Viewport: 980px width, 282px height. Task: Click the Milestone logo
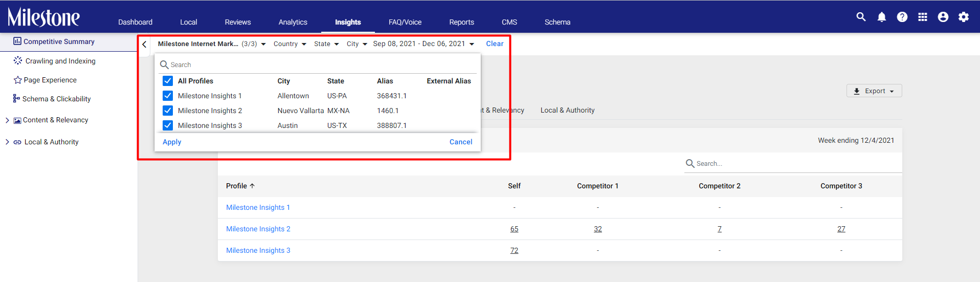click(x=43, y=17)
